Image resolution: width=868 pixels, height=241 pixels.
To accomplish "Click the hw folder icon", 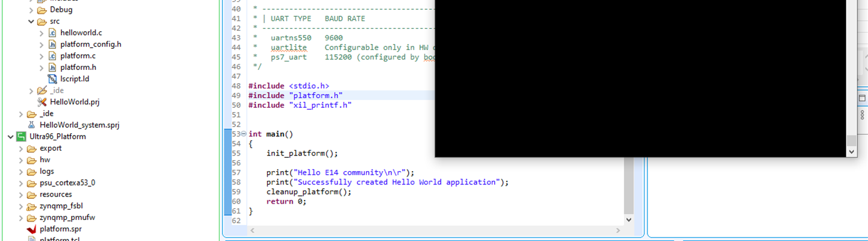I will [31, 160].
